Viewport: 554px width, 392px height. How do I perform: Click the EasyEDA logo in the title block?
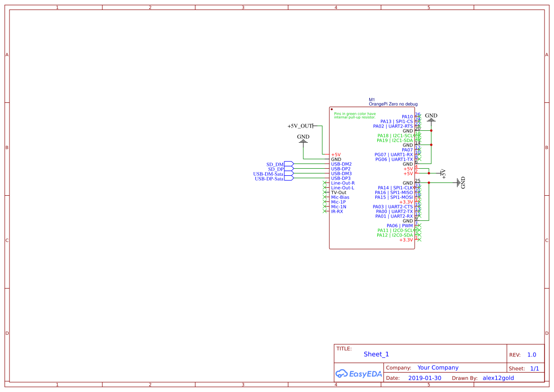click(x=359, y=374)
